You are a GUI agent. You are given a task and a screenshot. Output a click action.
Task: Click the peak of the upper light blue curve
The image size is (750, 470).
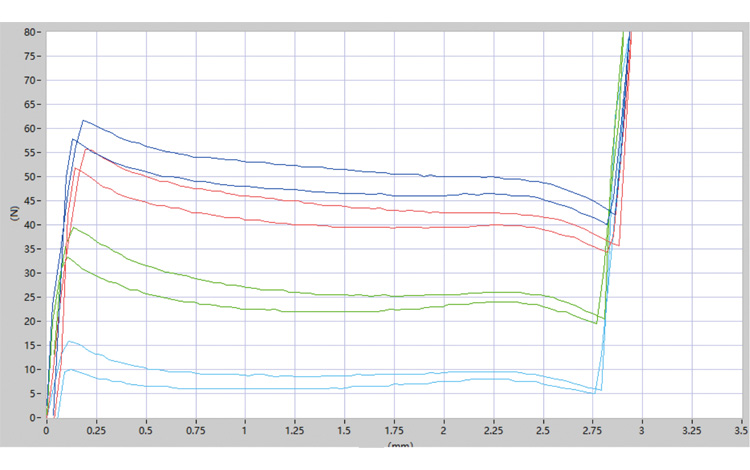pyautogui.click(x=70, y=342)
